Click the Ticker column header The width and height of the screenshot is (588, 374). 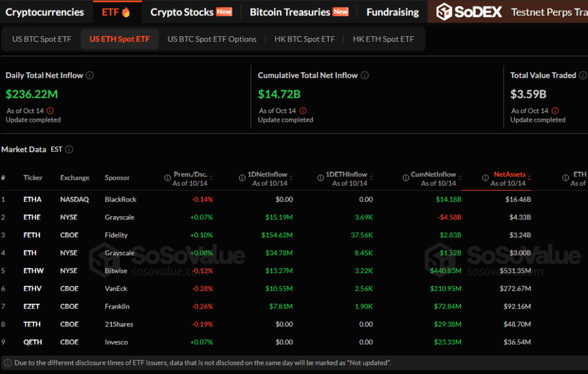pos(33,178)
